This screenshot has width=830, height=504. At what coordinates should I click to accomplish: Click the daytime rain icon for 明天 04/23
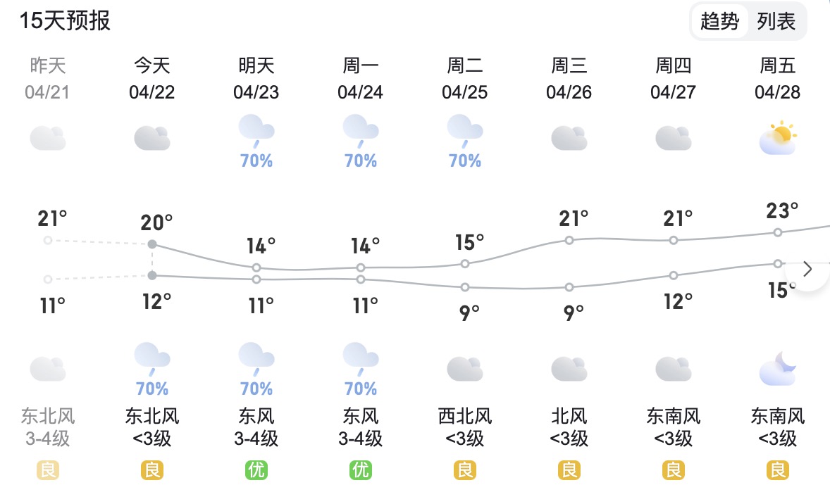[x=256, y=131]
